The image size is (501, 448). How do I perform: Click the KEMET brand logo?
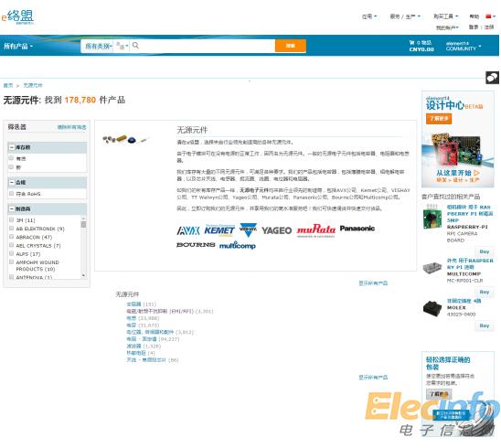pos(219,230)
